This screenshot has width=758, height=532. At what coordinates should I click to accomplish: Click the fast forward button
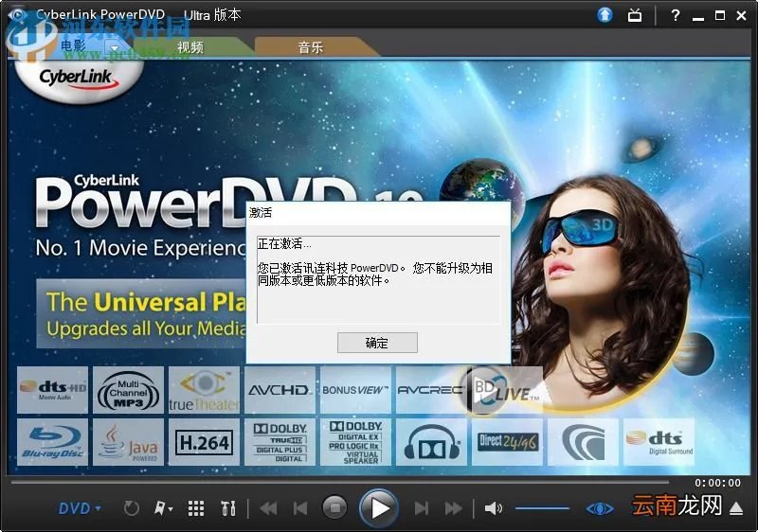454,508
